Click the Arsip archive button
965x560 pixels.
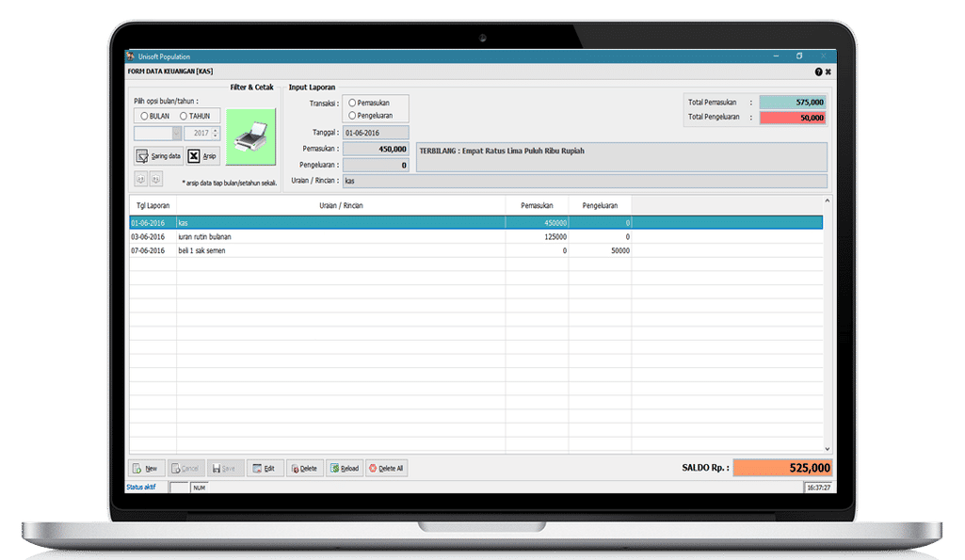point(203,156)
